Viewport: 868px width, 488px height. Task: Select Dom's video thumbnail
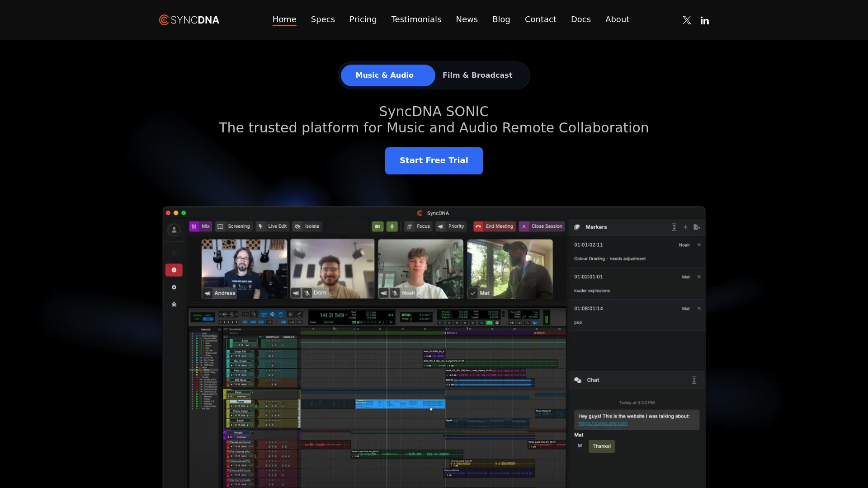coord(332,269)
